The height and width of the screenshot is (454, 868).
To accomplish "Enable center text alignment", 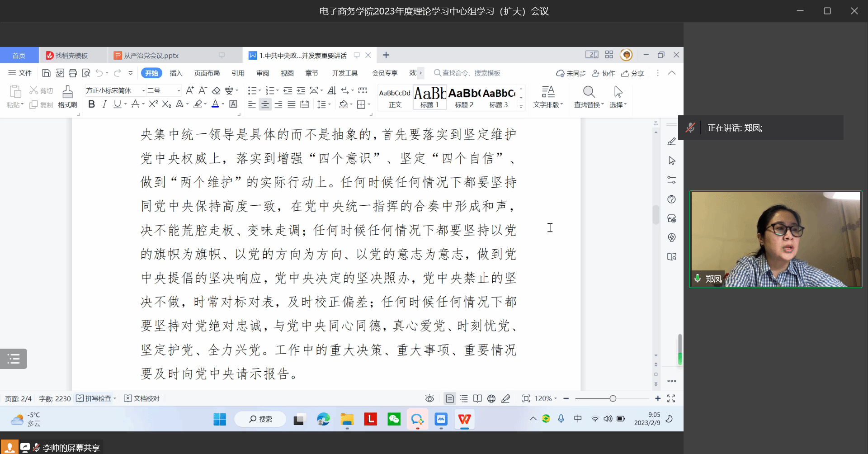I will click(265, 104).
